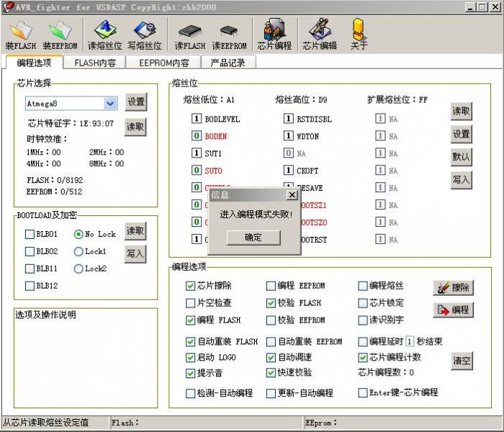Image resolution: width=504 pixels, height=432 pixels.
Task: Click the 芯片编程 chip programming icon
Action: coord(274,35)
